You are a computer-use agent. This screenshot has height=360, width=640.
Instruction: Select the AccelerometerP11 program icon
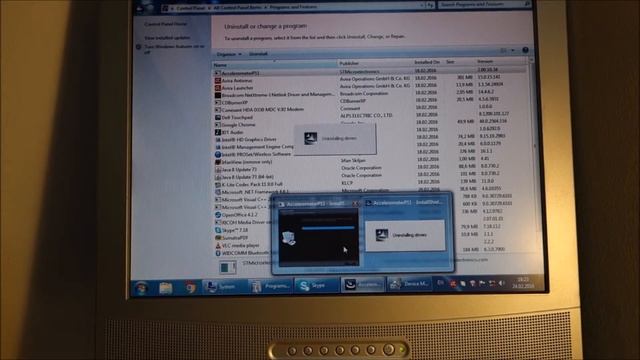tap(218, 73)
